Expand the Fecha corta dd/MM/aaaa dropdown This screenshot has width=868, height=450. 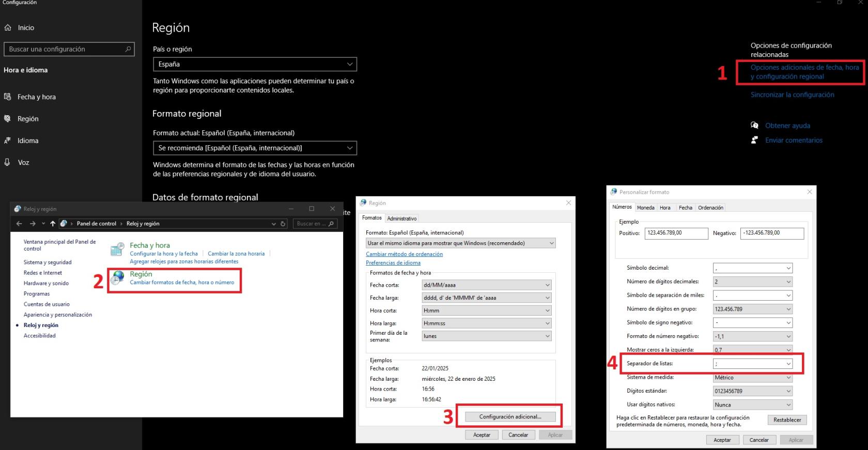[x=487, y=285]
